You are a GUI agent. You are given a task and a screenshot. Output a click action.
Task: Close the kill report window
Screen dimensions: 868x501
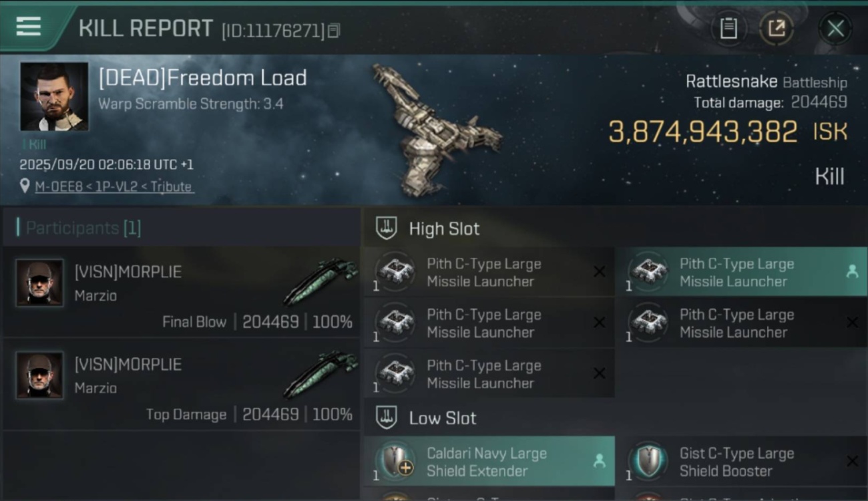(x=835, y=29)
